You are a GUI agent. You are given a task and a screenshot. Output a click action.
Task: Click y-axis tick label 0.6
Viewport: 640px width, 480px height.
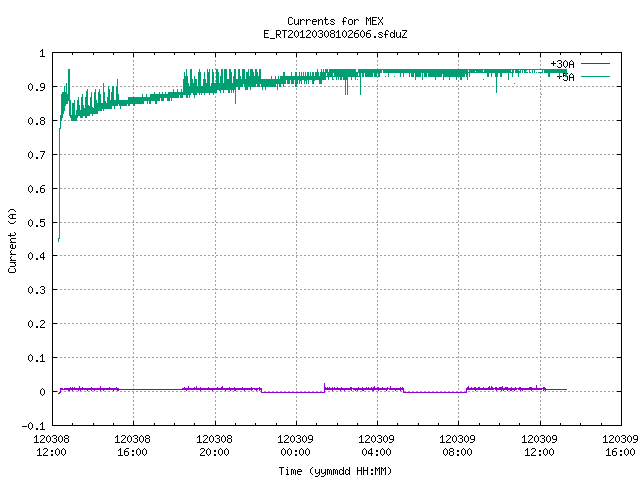coord(36,189)
